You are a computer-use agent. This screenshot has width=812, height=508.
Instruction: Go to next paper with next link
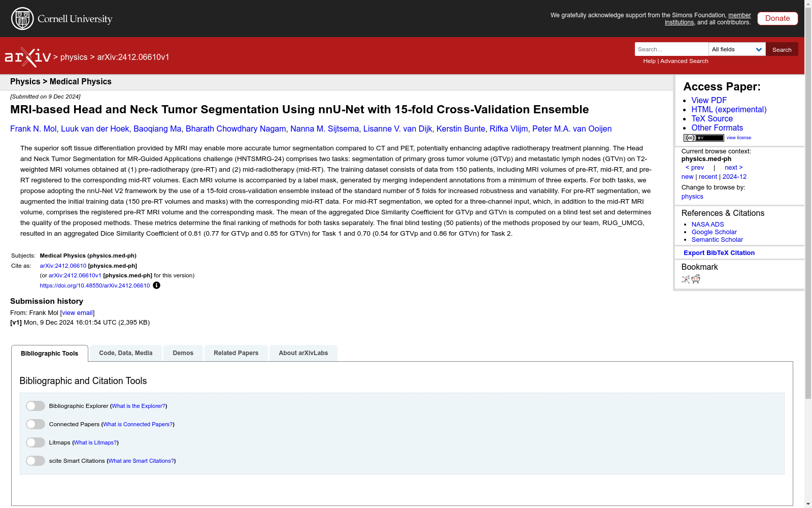click(733, 168)
